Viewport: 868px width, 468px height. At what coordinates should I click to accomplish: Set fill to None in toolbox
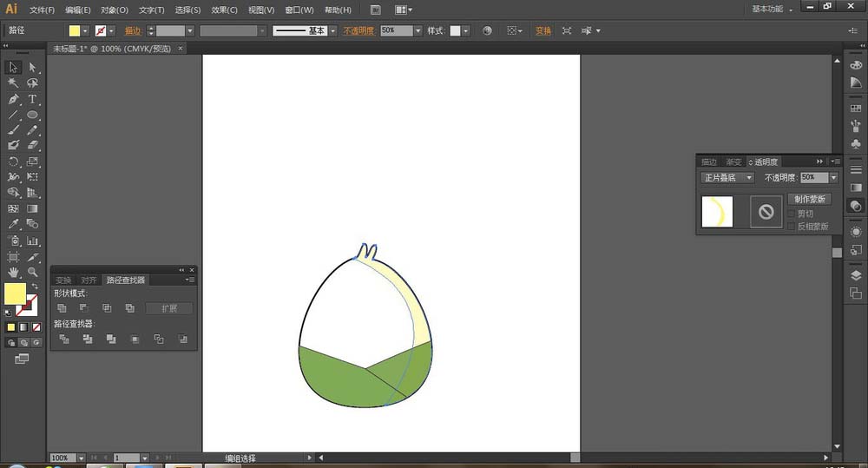pyautogui.click(x=36, y=327)
